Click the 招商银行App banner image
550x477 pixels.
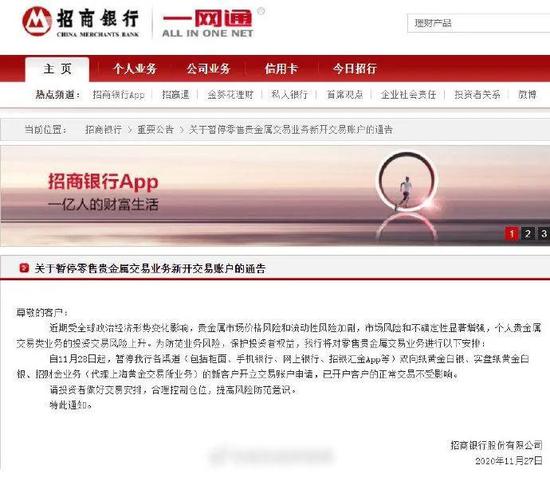275,196
